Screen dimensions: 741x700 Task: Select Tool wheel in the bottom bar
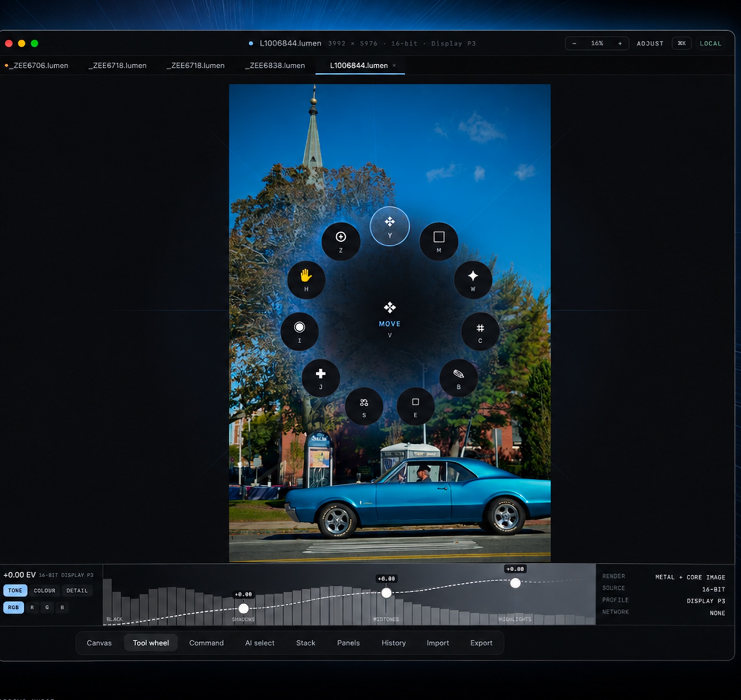click(151, 643)
